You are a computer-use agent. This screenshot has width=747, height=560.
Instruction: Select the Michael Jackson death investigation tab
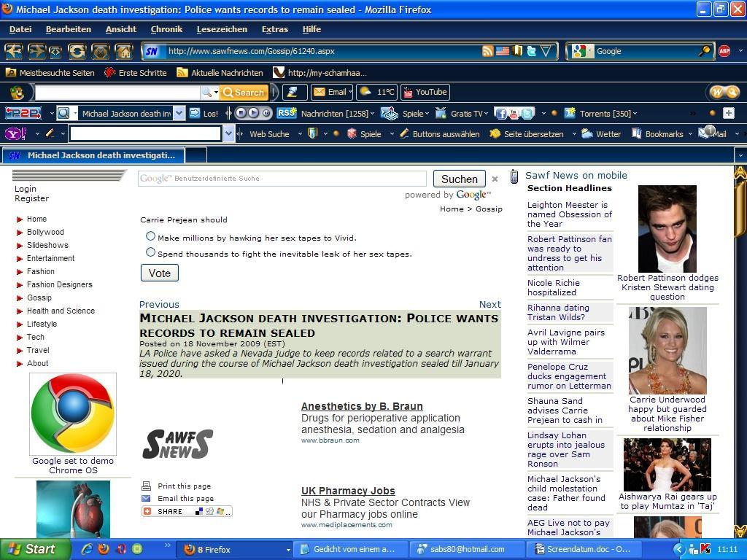tap(93, 155)
